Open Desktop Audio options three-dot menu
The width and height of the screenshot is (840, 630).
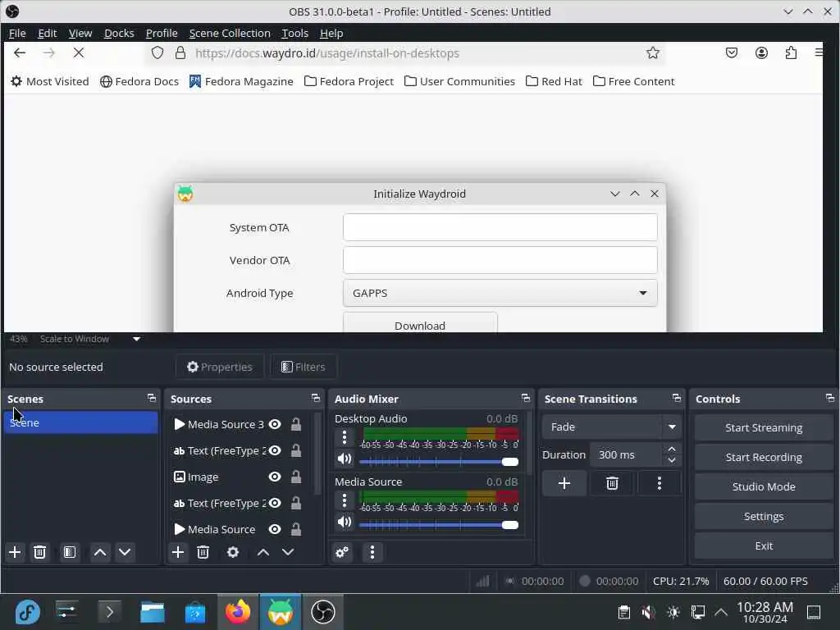pos(345,438)
